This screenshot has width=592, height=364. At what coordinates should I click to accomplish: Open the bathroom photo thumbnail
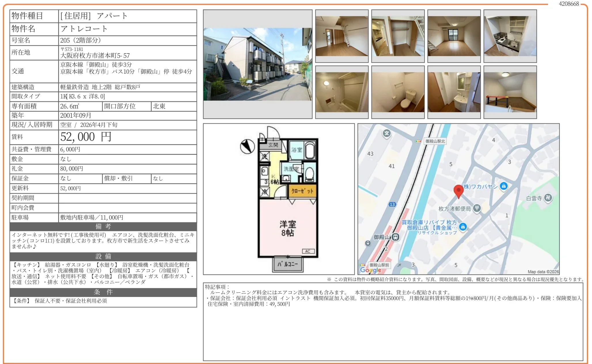(342, 92)
